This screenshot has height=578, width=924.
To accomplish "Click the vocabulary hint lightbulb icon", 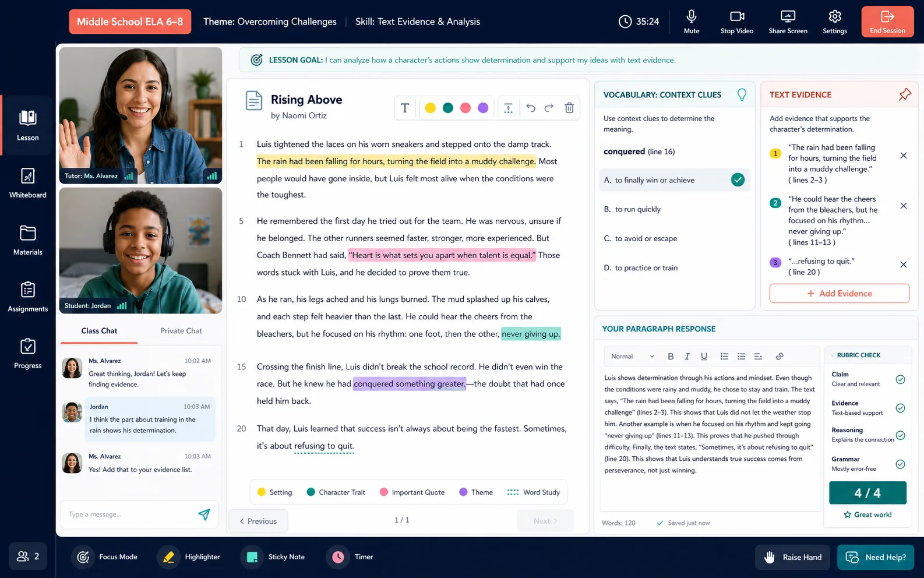I will tap(742, 94).
